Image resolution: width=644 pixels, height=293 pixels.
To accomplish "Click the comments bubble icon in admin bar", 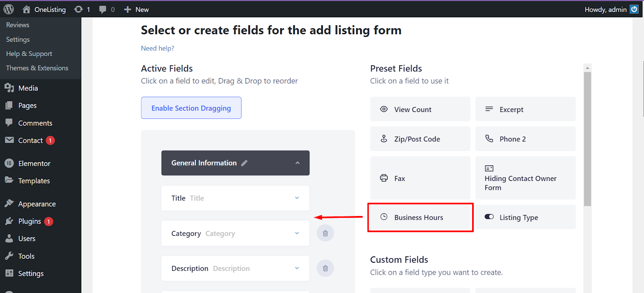I will tap(103, 10).
